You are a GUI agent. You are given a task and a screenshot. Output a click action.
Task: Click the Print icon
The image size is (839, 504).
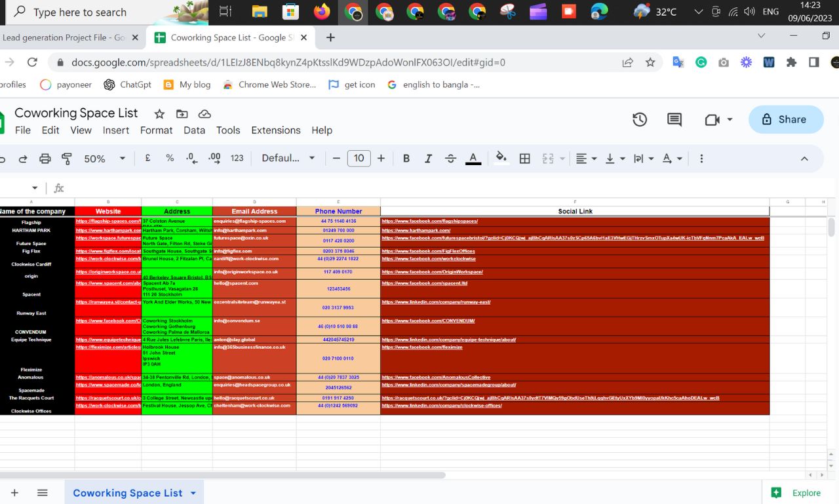pyautogui.click(x=45, y=158)
